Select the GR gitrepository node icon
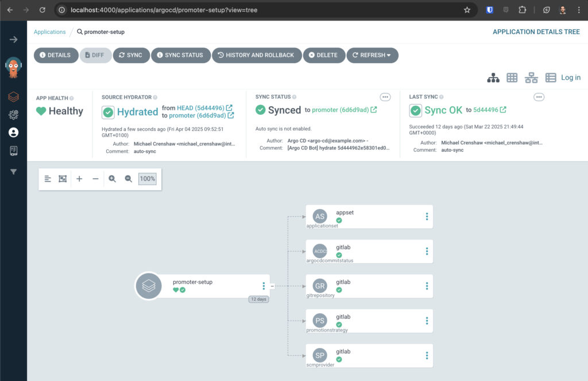Viewport: 588px width, 381px height. point(320,286)
